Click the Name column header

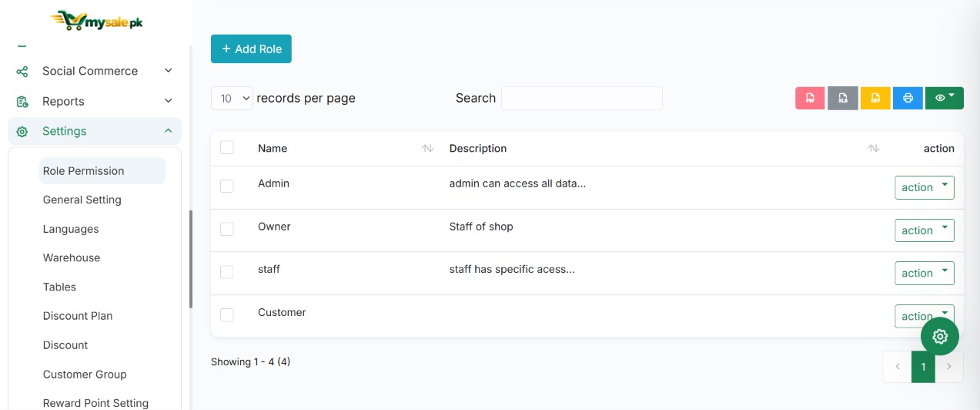(x=273, y=148)
